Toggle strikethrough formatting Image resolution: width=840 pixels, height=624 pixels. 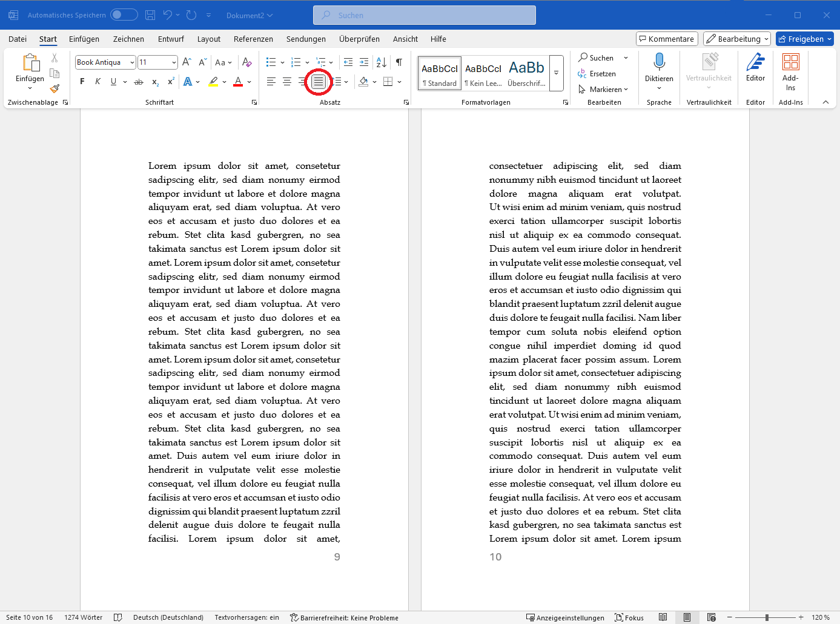pos(139,82)
